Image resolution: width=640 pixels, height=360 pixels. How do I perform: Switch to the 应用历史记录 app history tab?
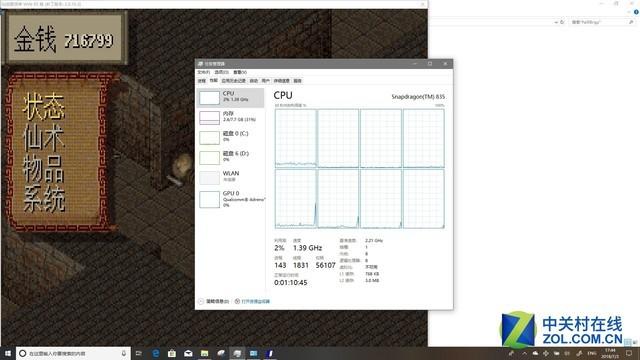pyautogui.click(x=233, y=81)
